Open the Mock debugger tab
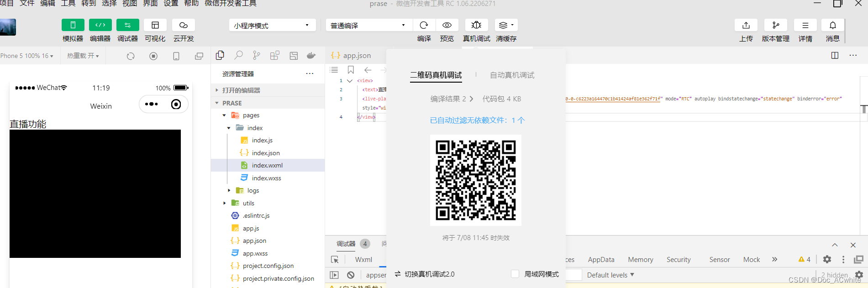868x288 pixels. (752, 260)
